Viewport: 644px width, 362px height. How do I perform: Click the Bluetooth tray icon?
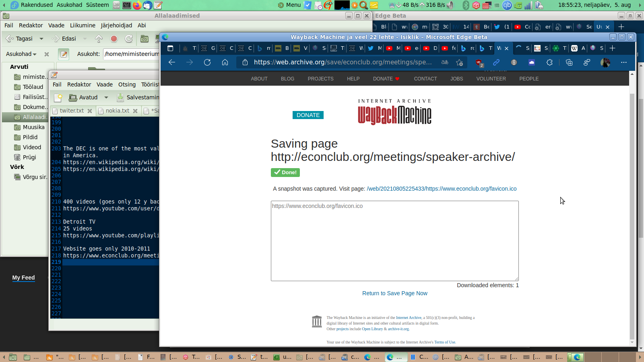point(466,5)
